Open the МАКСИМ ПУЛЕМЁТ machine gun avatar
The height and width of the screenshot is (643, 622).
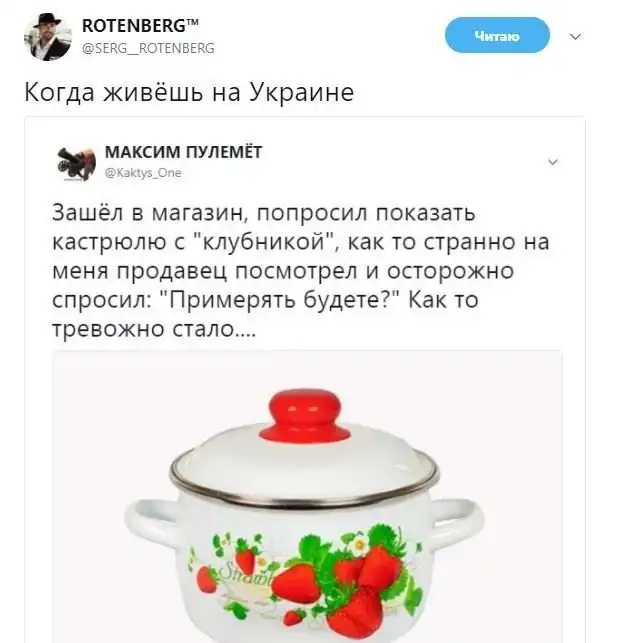coord(76,163)
